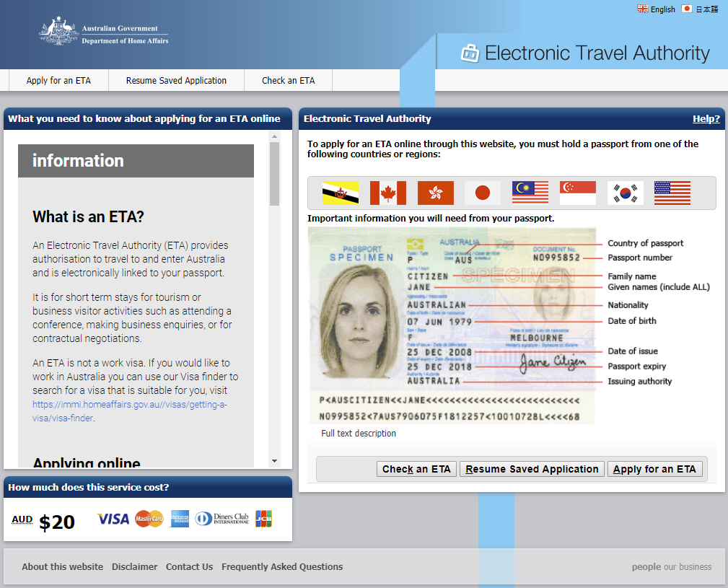This screenshot has height=588, width=728.
Task: Follow the visa-finder homeaffairs.gov.au link
Action: (130, 411)
